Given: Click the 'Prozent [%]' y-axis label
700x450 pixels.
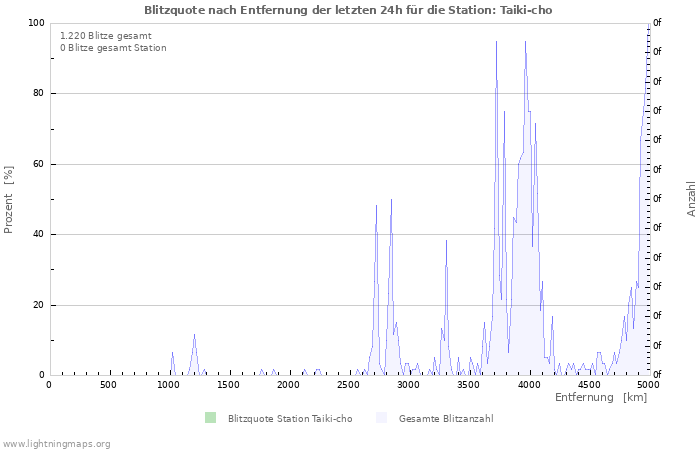Looking at the screenshot, I should 9,200.
